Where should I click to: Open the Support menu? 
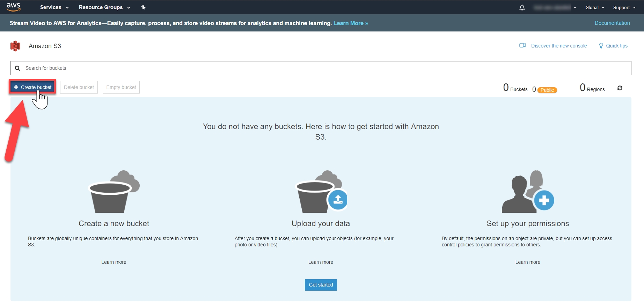[x=624, y=7]
